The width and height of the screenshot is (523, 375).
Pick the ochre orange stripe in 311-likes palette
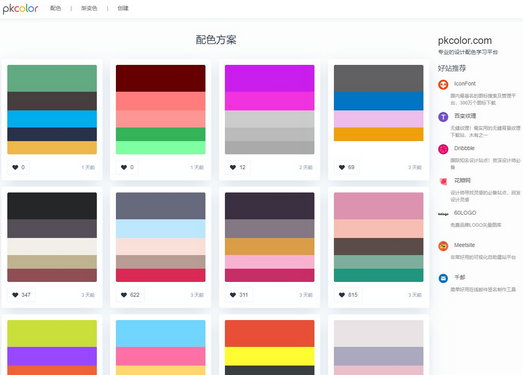(270, 247)
